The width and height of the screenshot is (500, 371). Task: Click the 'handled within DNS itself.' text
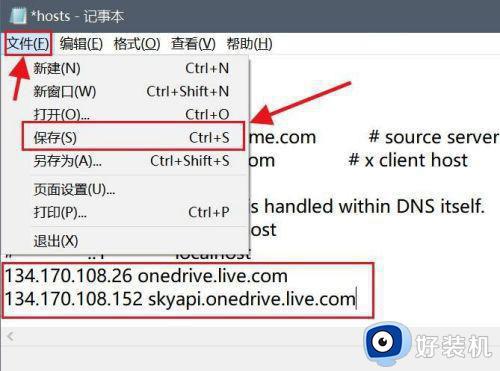[374, 206]
